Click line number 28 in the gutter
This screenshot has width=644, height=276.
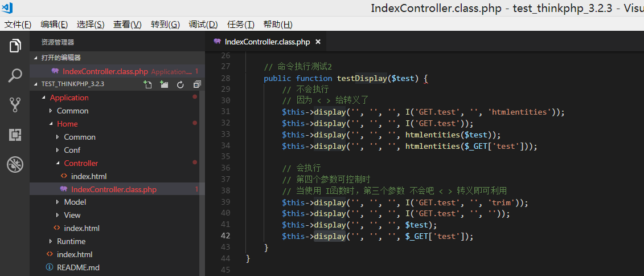[225, 78]
